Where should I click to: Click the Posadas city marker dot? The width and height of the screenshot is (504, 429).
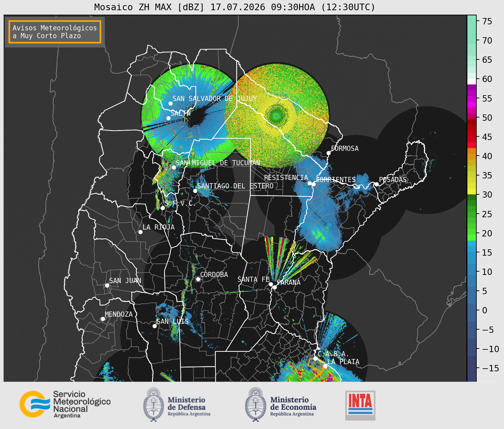[x=376, y=184]
